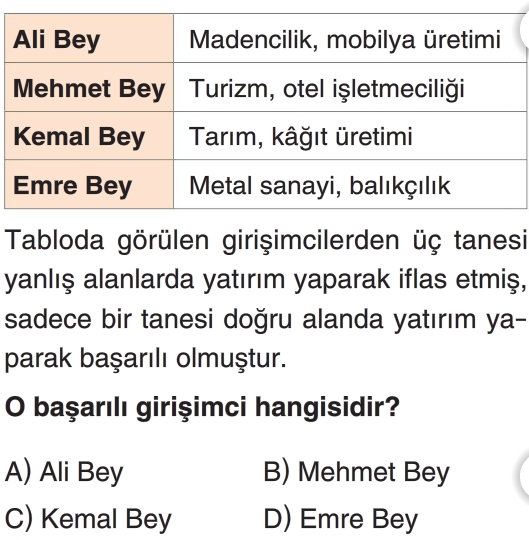This screenshot has width=529, height=540.
Task: Click the Tarım, kâğıt üretimi cell
Action: 350,136
